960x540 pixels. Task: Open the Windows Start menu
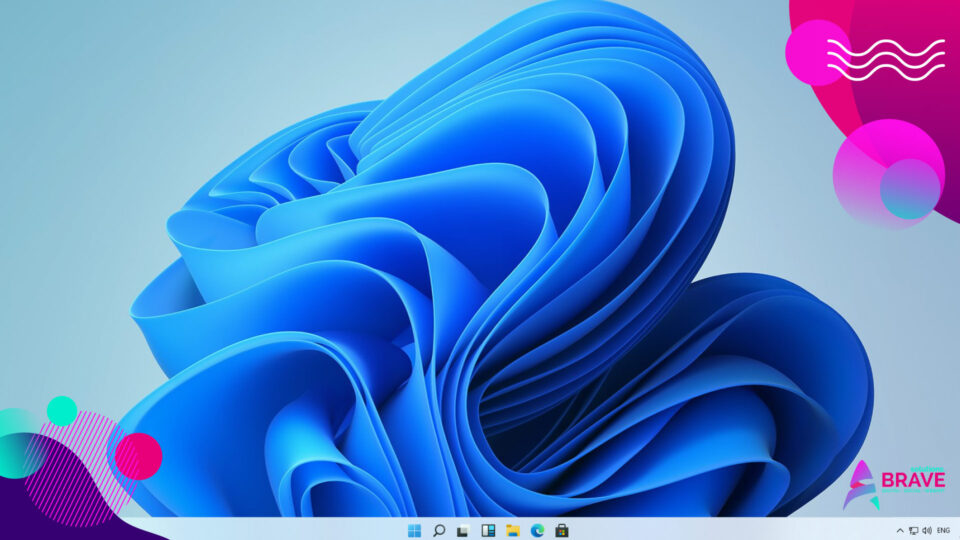pyautogui.click(x=414, y=530)
